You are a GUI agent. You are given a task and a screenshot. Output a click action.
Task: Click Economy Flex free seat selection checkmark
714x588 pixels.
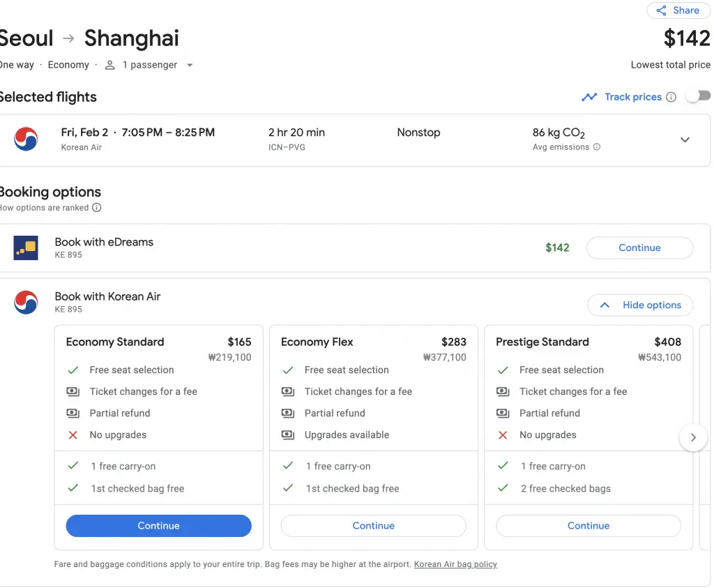(x=288, y=370)
